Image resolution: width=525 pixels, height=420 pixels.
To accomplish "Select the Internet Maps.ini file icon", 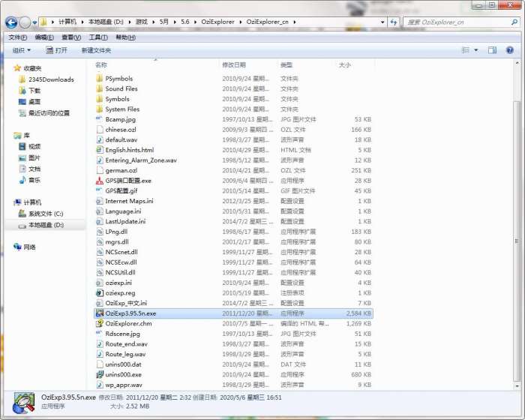I will point(100,201).
